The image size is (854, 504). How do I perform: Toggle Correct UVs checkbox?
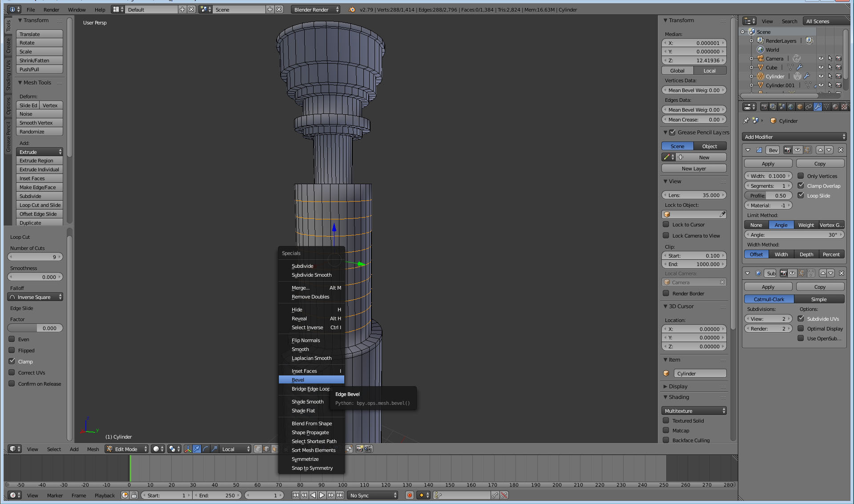tap(12, 372)
